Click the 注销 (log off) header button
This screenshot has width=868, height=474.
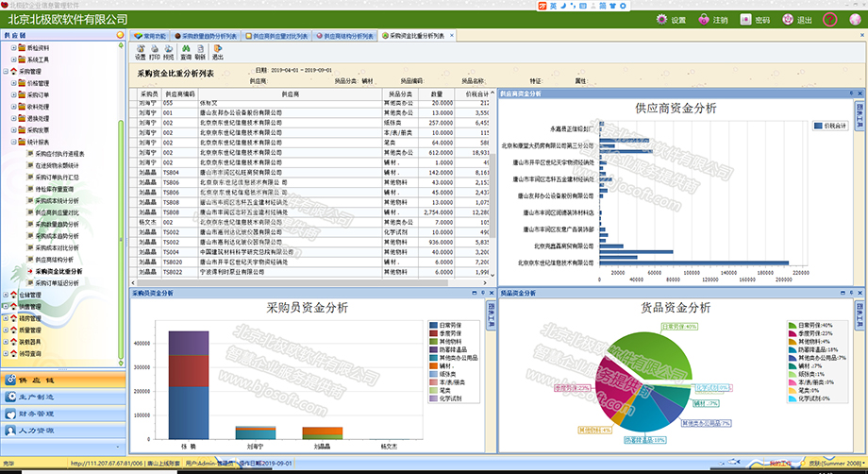click(713, 20)
